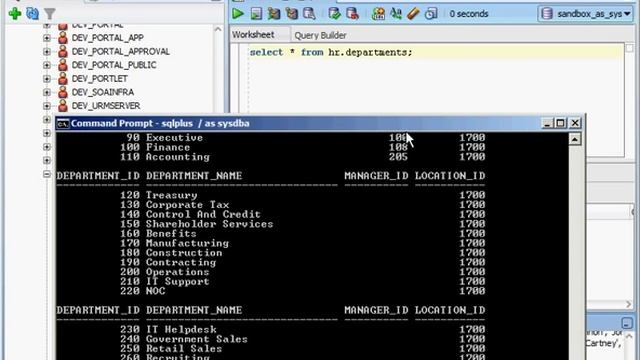The height and width of the screenshot is (360, 640).
Task: Click 'Shareholder Services' in Command Prompt
Action: point(209,224)
